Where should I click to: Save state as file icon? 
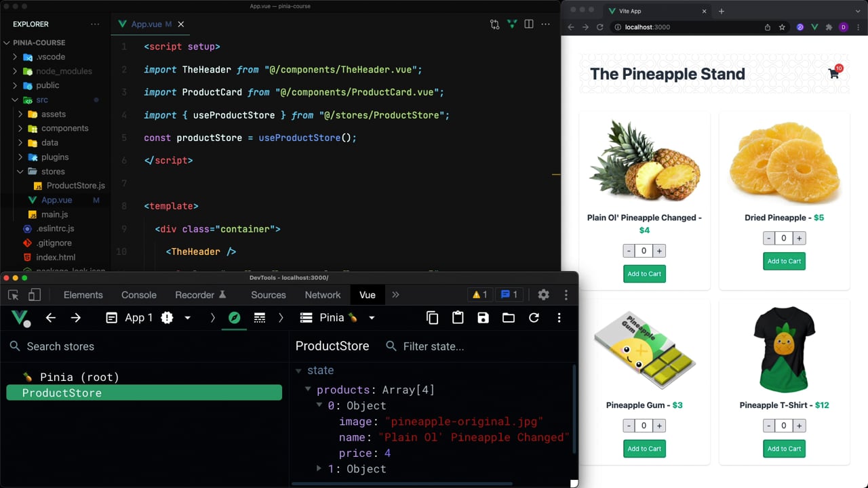483,318
